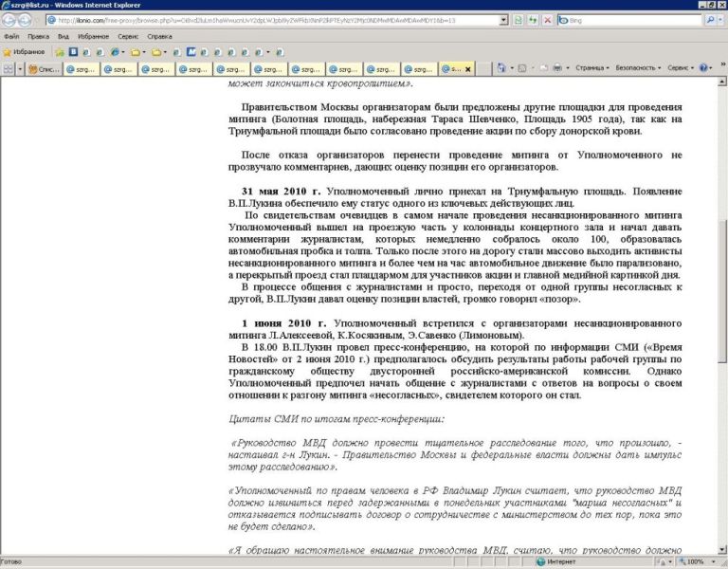Focus the Bing search input field
Screen dimensions: 728x569
pyautogui.click(x=634, y=20)
